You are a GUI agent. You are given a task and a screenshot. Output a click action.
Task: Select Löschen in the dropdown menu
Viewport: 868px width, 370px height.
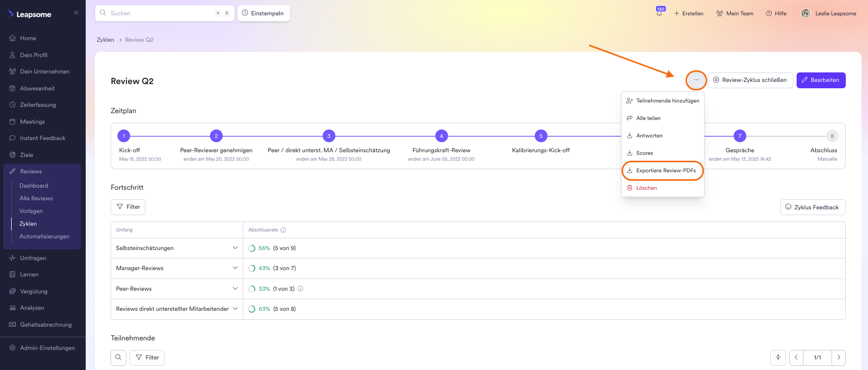click(646, 188)
